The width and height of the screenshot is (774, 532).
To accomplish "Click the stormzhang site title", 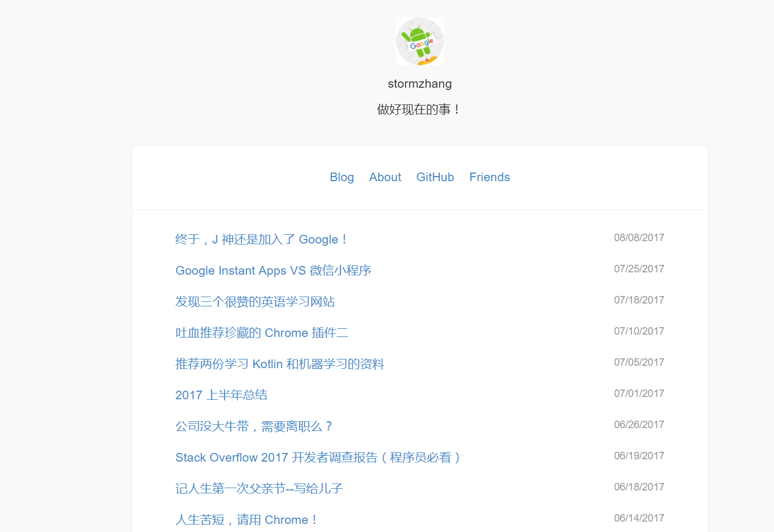I will coord(420,84).
